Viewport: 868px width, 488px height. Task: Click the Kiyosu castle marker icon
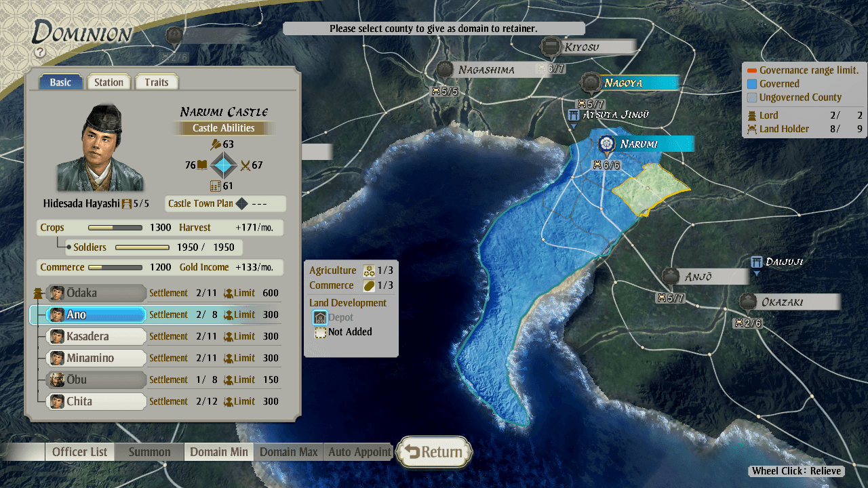click(x=550, y=47)
